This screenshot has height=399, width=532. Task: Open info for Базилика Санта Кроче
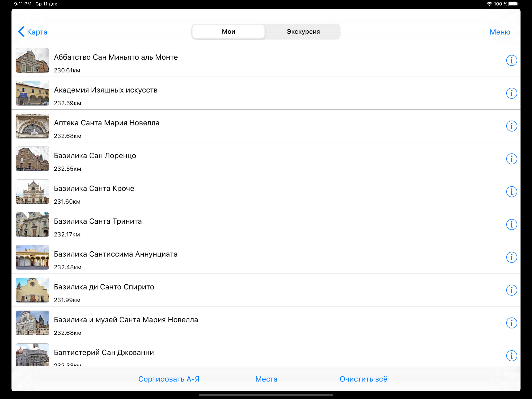[511, 192]
